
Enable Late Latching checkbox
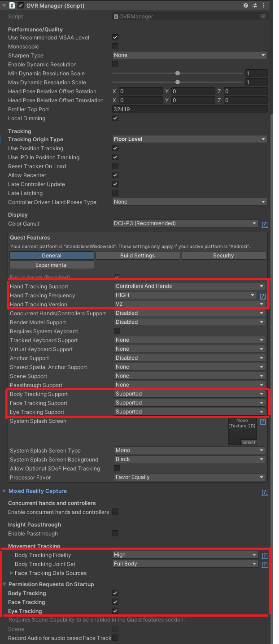(115, 193)
